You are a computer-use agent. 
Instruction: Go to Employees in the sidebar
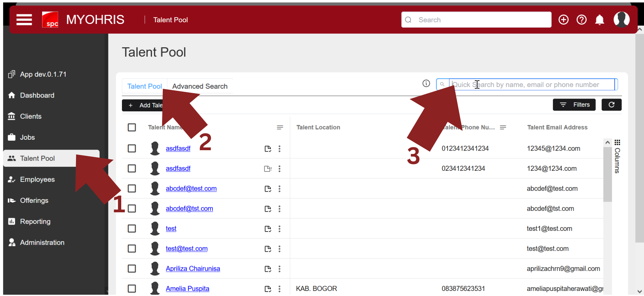tap(37, 180)
